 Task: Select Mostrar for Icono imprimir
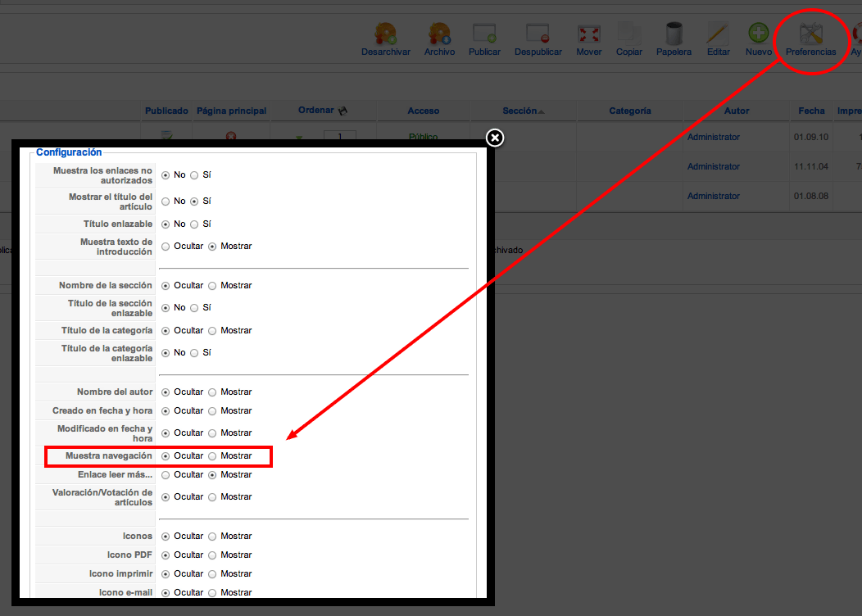click(x=212, y=573)
